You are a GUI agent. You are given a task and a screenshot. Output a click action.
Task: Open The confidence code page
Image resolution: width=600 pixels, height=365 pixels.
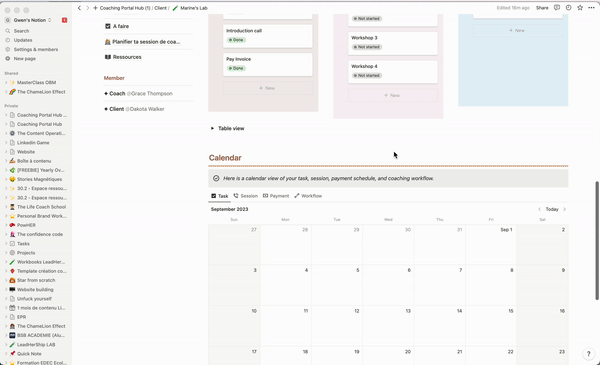tap(40, 235)
